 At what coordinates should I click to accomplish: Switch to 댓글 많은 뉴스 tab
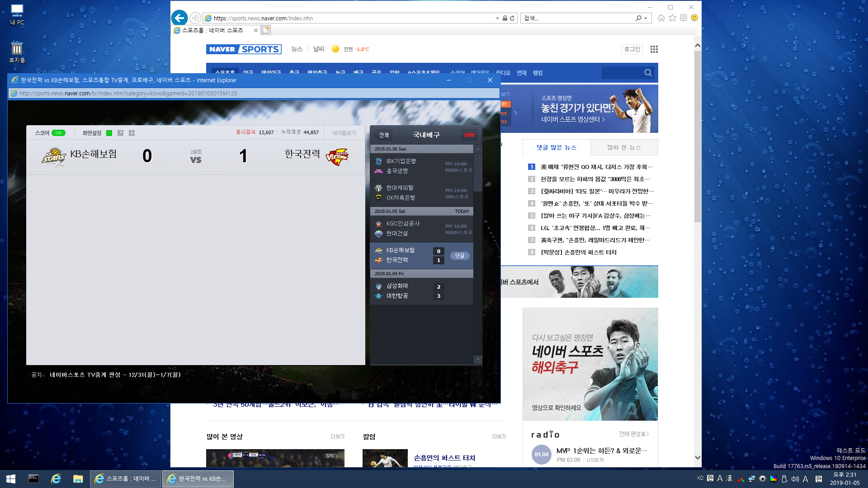(556, 147)
